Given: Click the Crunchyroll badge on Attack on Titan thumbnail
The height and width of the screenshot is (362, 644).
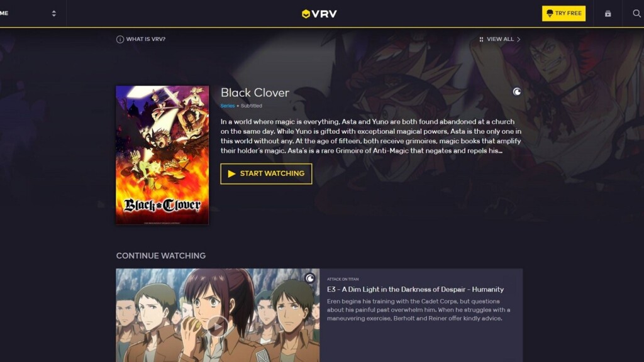Looking at the screenshot, I should click(x=309, y=278).
